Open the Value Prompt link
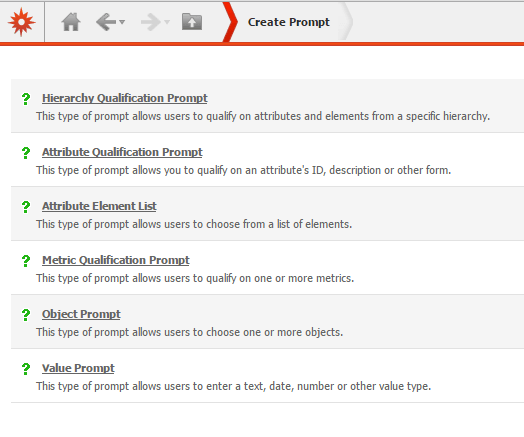Viewport: 524px width, 437px height. [x=78, y=368]
